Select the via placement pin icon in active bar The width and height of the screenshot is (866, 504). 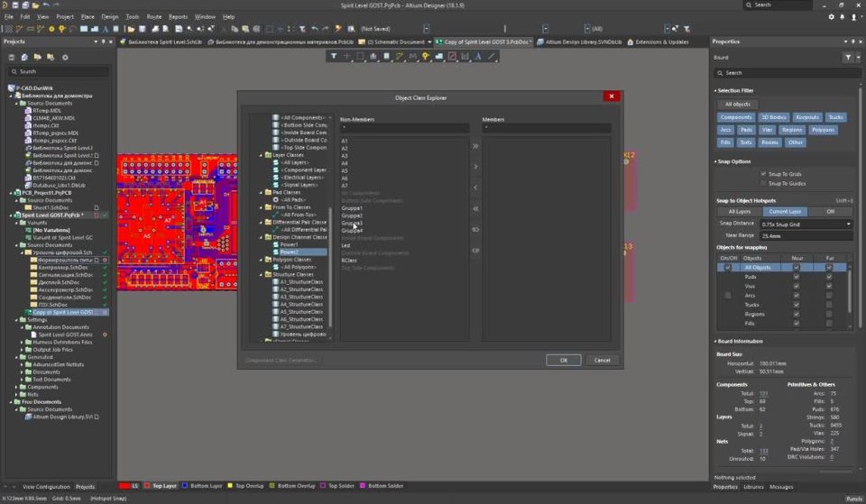(426, 56)
